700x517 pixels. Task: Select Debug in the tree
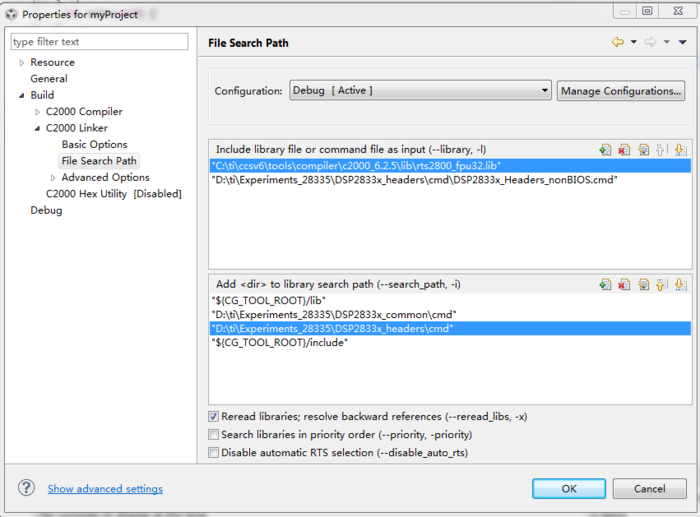coord(46,210)
